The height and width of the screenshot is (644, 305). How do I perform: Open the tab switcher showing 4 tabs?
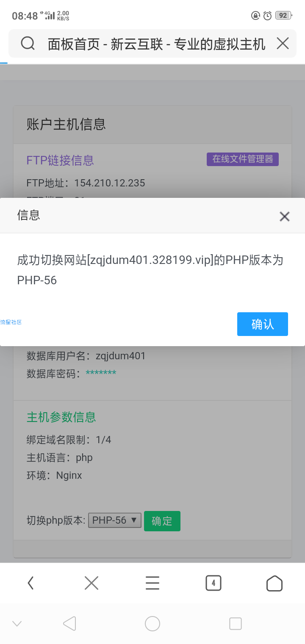[x=213, y=583]
